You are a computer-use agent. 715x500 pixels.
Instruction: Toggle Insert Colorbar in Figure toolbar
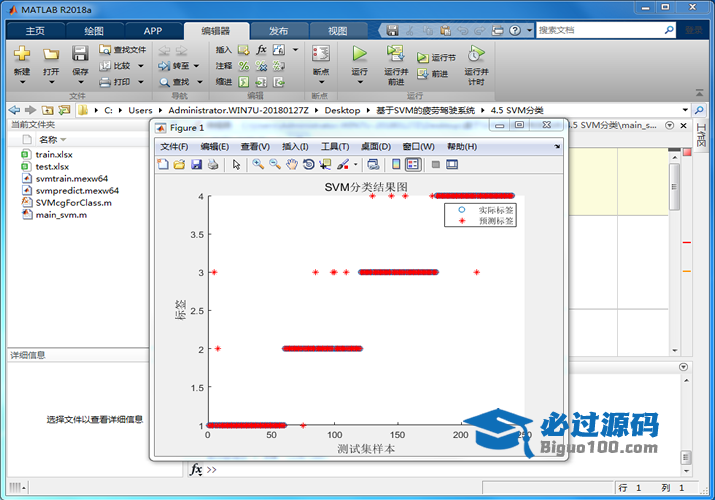[x=396, y=164]
